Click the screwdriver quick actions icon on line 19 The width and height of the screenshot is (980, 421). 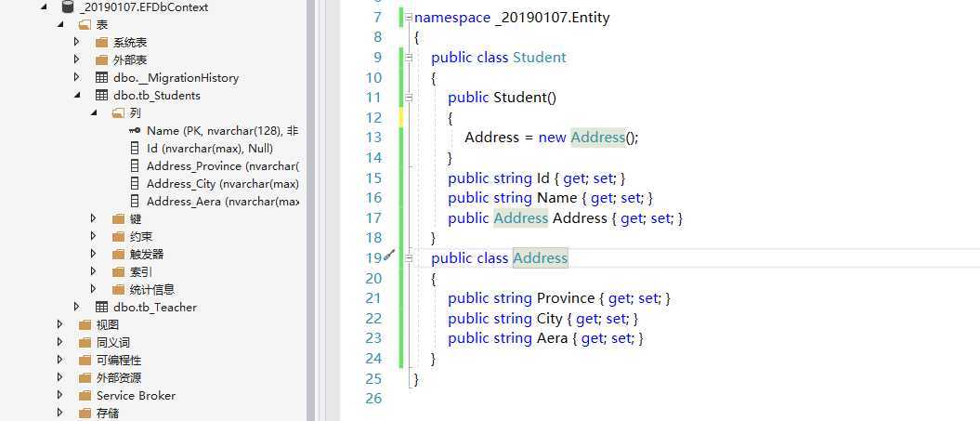pyautogui.click(x=389, y=254)
